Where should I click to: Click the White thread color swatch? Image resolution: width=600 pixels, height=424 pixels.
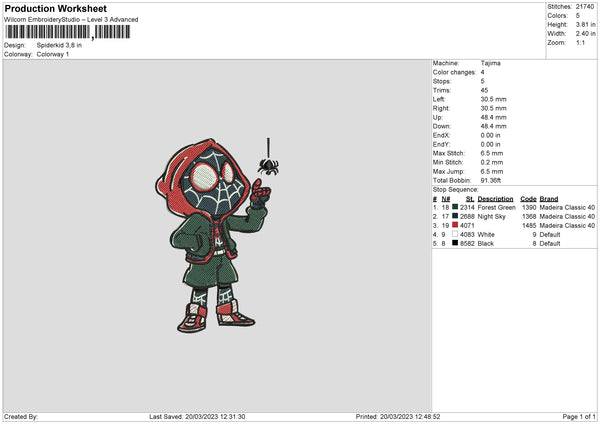coord(455,234)
